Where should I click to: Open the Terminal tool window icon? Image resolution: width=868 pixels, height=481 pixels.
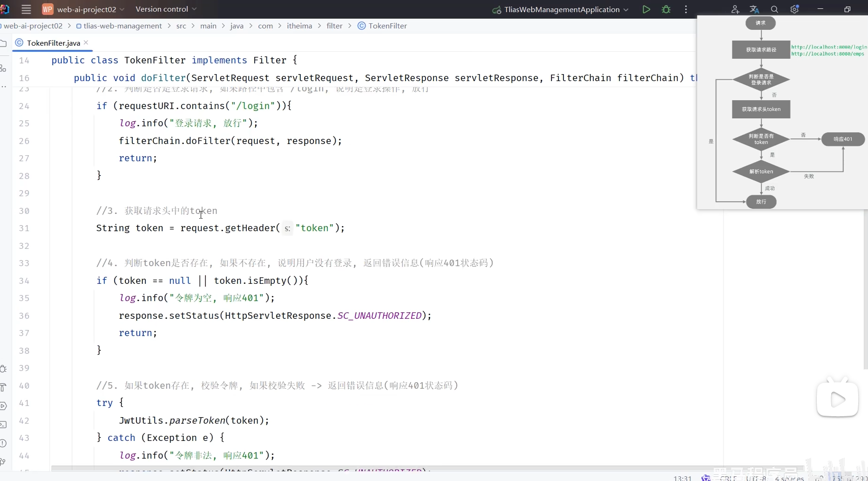(x=3, y=425)
